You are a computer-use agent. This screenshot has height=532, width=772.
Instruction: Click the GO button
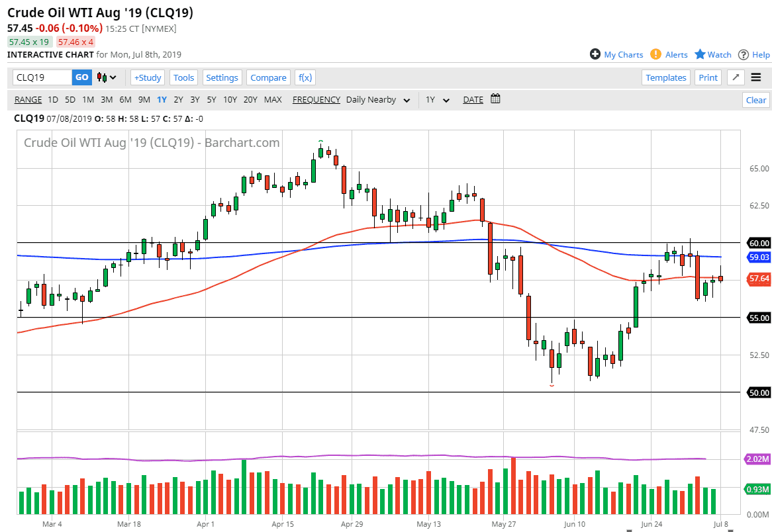(x=81, y=77)
